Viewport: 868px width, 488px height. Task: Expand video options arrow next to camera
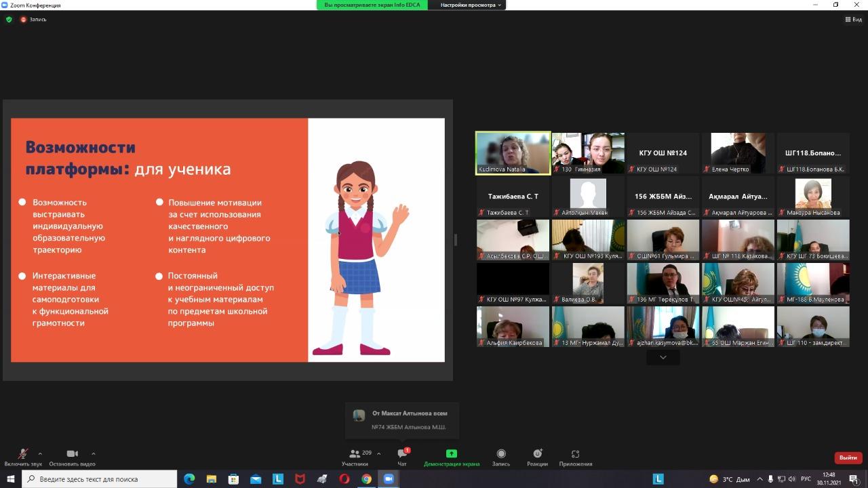click(93, 453)
